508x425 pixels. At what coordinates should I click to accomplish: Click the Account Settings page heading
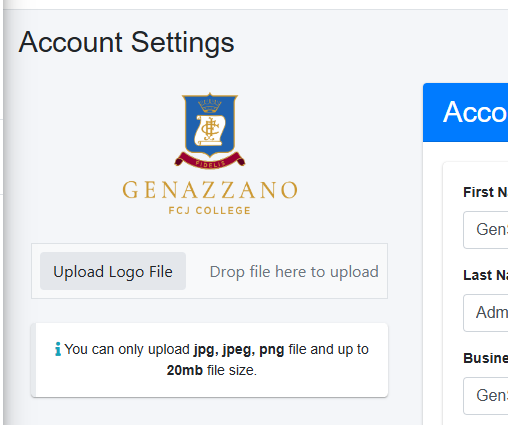click(126, 43)
